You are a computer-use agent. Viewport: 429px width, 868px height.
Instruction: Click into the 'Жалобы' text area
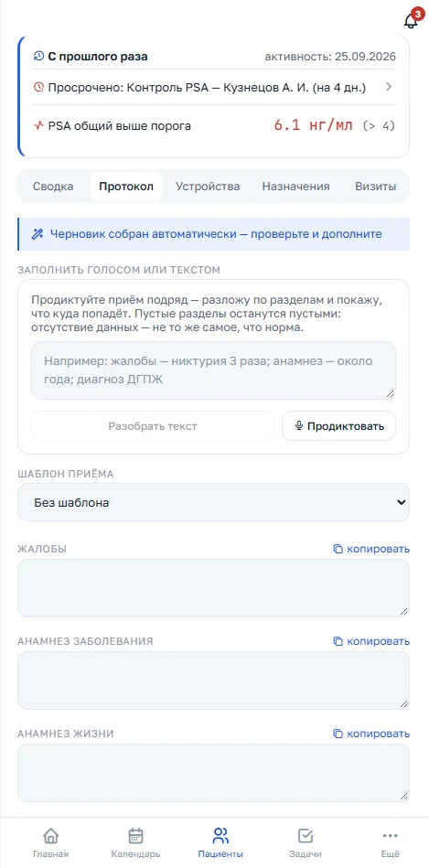click(214, 588)
